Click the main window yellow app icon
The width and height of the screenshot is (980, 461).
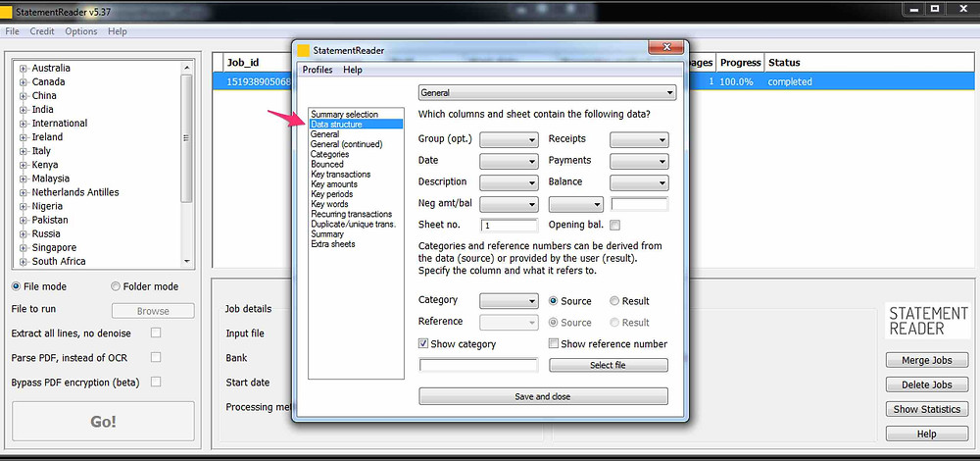(x=6, y=11)
